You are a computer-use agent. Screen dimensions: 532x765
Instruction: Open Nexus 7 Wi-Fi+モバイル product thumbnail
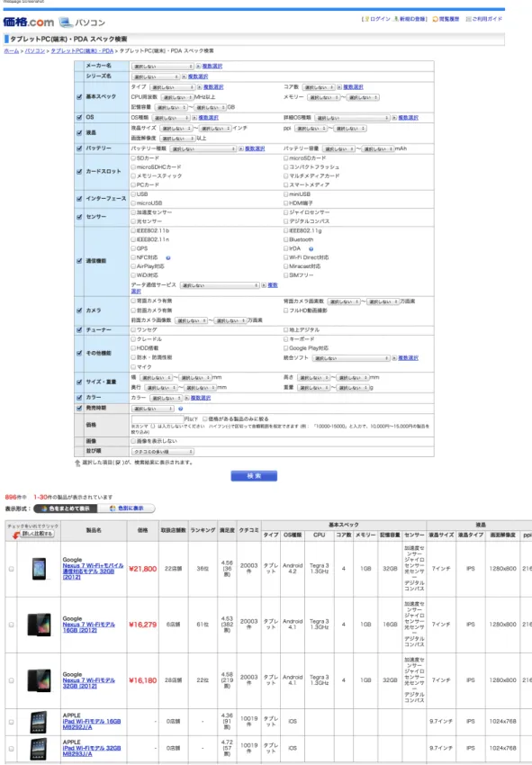pyautogui.click(x=39, y=569)
